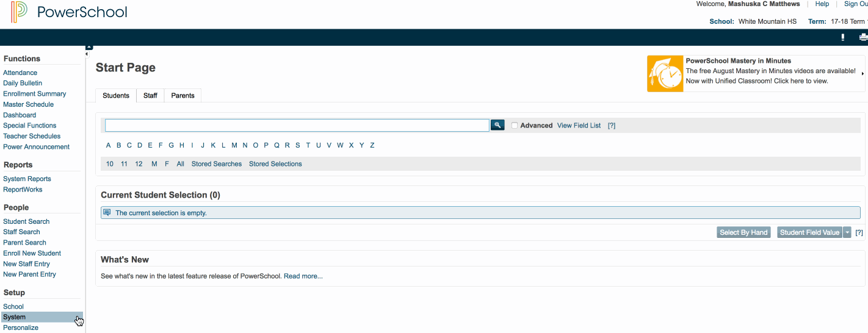The height and width of the screenshot is (333, 868).
Task: Open Power Announcement
Action: coord(37,147)
